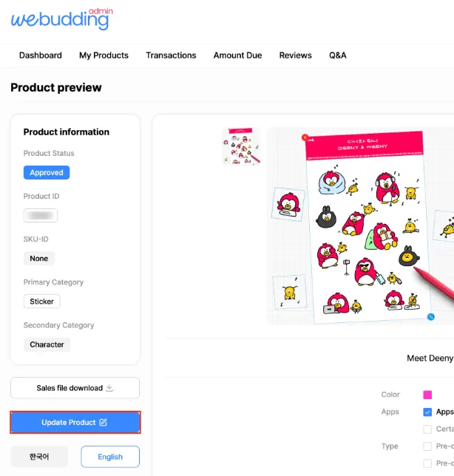Click the webudding admin logo
This screenshot has height=476, width=454.
pyautogui.click(x=62, y=18)
